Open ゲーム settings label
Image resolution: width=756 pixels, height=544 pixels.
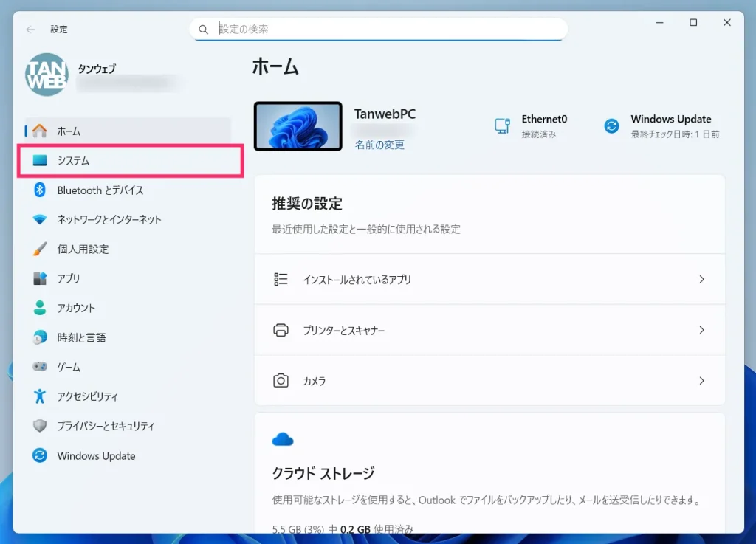pos(69,367)
